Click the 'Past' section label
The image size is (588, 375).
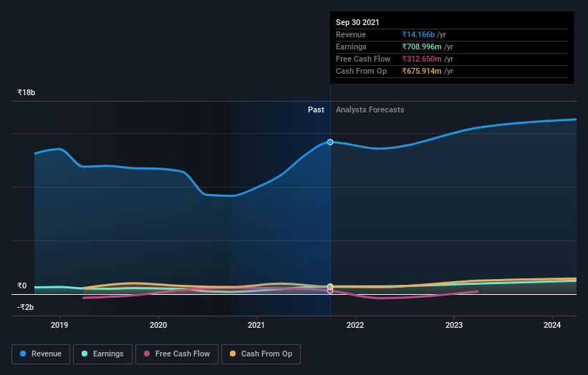click(x=316, y=109)
